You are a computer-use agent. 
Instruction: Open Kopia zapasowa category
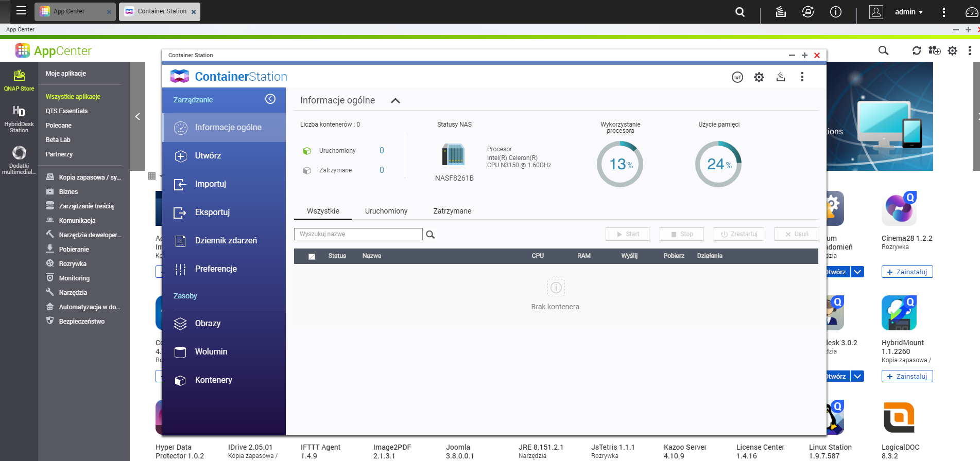tap(83, 178)
